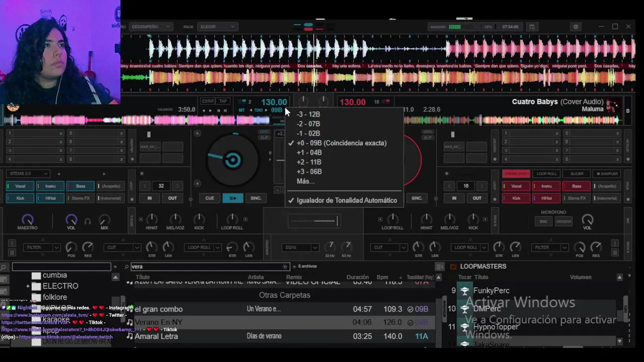Click the left deck CUE button
The height and width of the screenshot is (362, 644).
click(x=209, y=198)
